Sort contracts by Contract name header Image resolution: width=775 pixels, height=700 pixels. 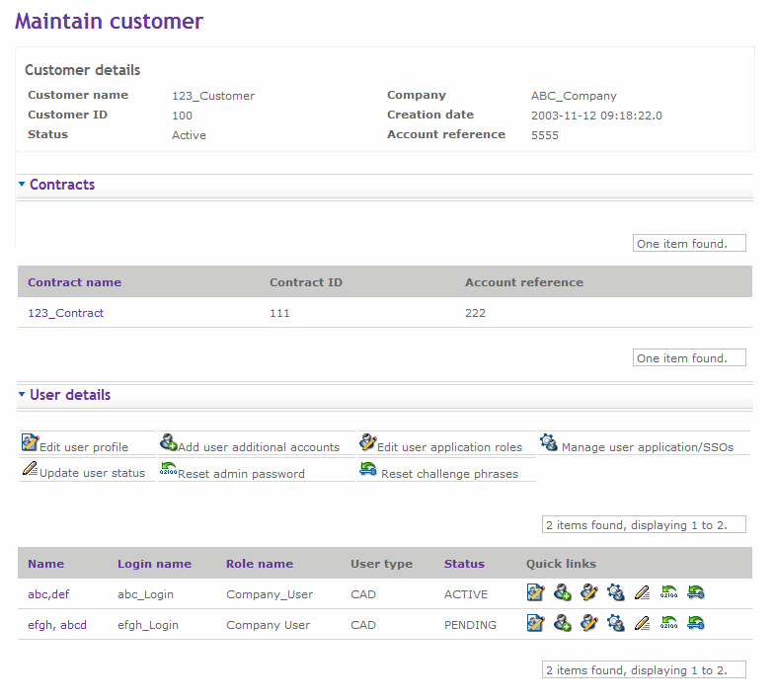point(75,282)
